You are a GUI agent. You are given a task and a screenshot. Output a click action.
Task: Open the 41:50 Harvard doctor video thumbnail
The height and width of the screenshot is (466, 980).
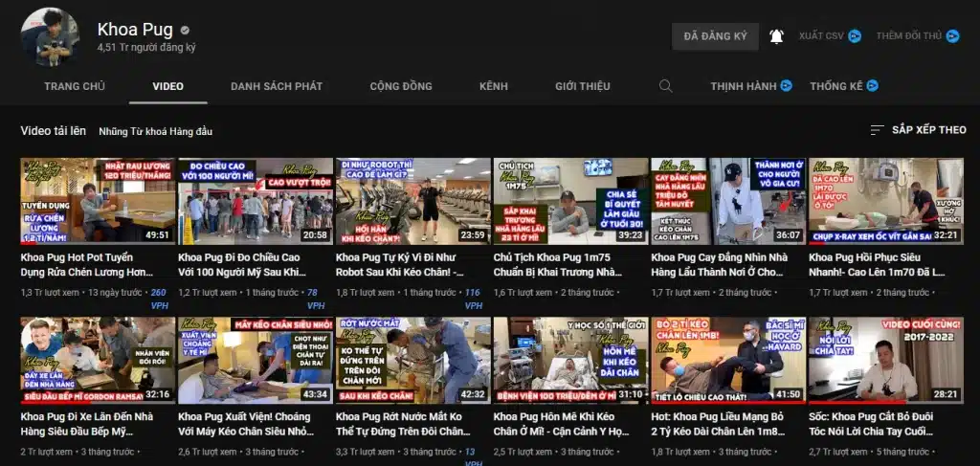click(x=728, y=361)
